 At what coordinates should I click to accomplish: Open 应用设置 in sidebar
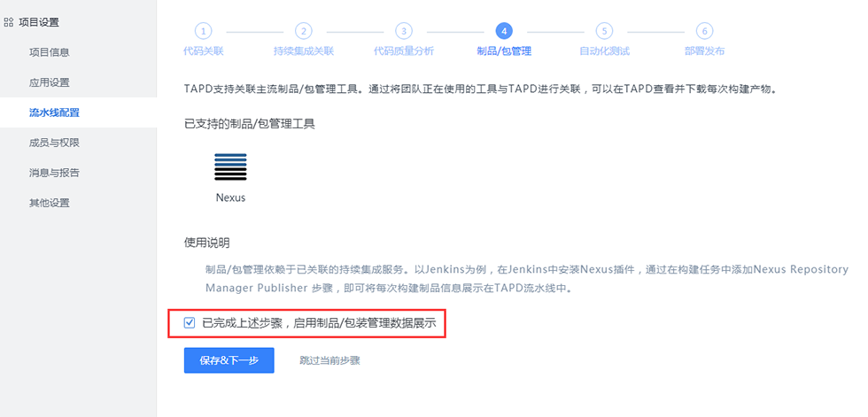pyautogui.click(x=50, y=82)
